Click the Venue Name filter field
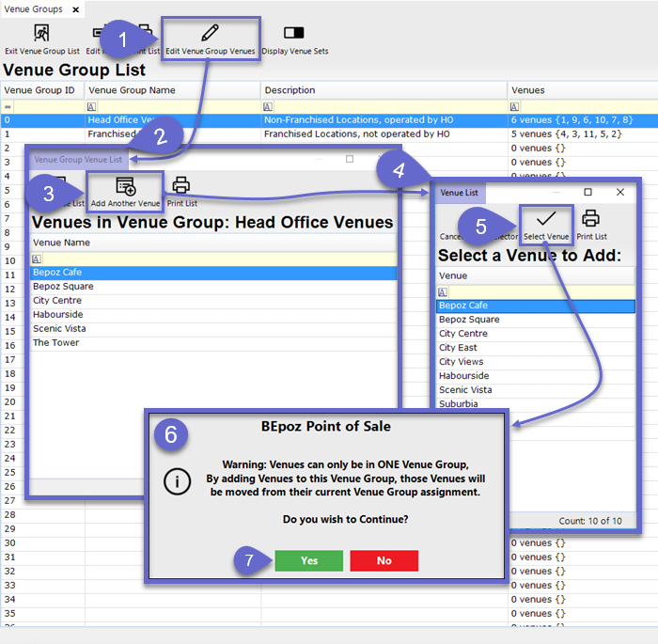Viewport: 658px width, 644px height. point(212,259)
